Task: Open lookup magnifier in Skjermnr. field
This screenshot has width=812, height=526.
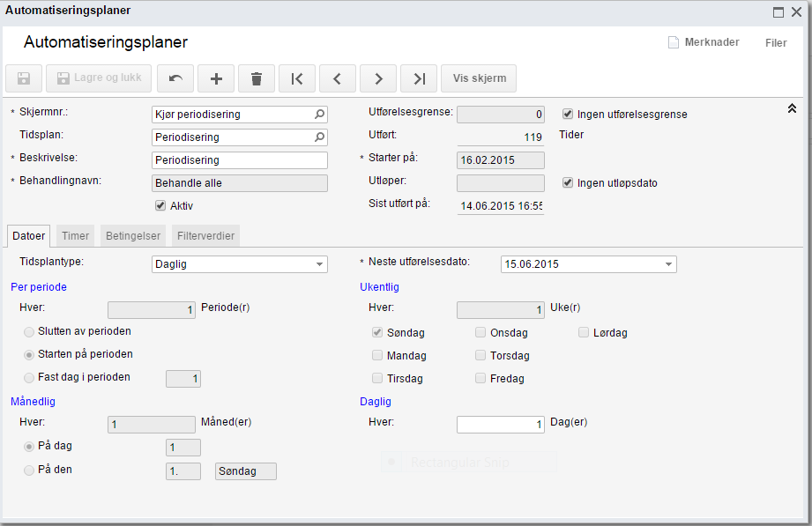Action: pos(319,115)
